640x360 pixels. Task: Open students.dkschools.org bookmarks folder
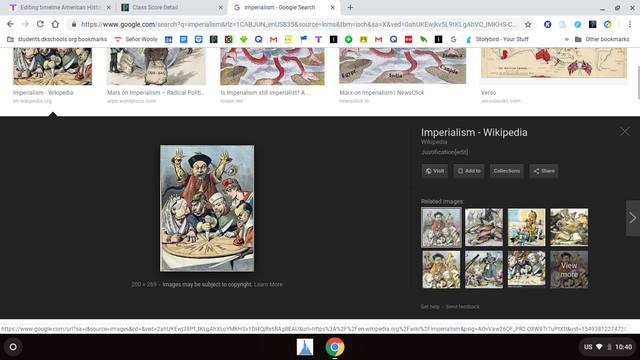[x=57, y=40]
